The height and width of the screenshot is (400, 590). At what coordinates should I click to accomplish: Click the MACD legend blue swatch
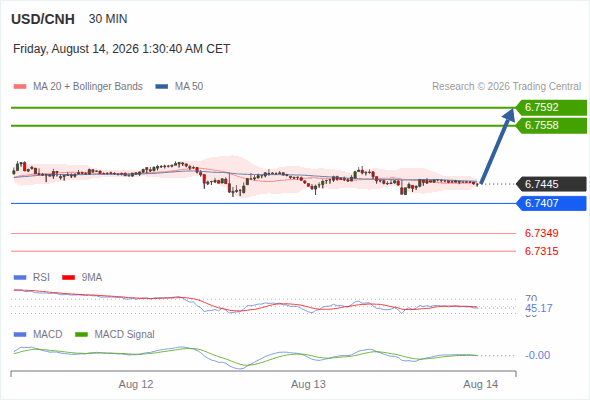[20, 335]
